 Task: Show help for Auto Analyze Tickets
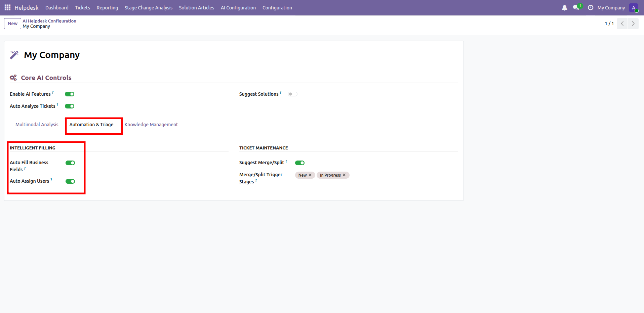[x=57, y=104]
